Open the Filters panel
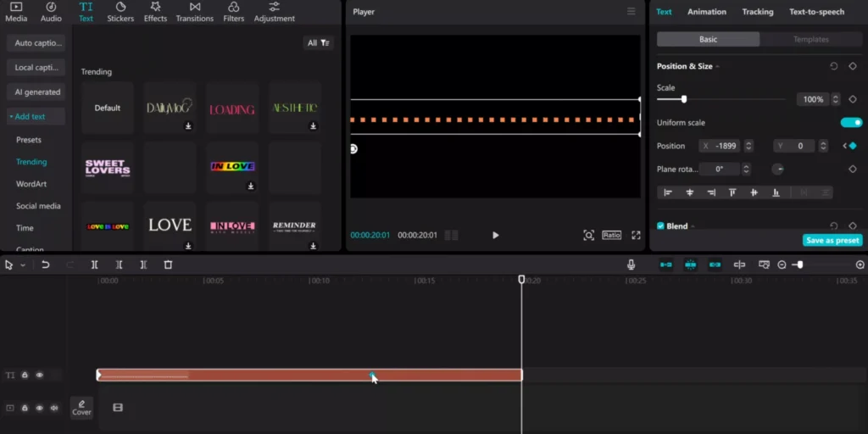 (x=234, y=12)
